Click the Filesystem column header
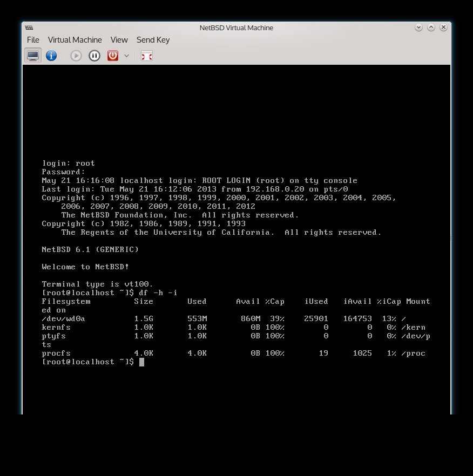The height and width of the screenshot is (476, 473). click(x=66, y=302)
